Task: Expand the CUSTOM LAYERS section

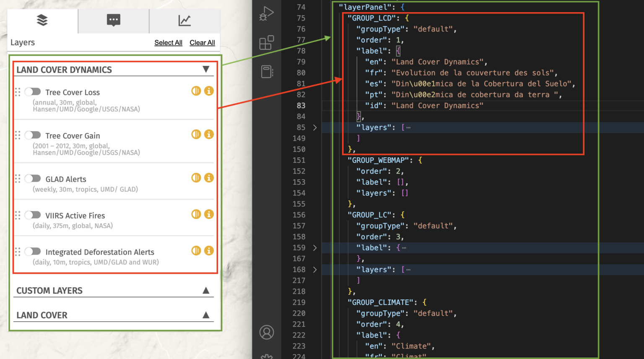Action: pyautogui.click(x=206, y=290)
